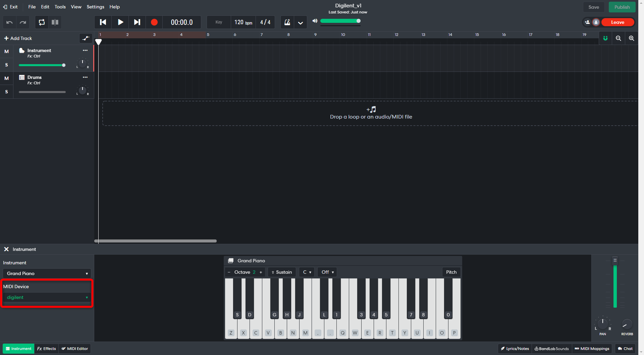Open the Instrument track options menu
This screenshot has height=355, width=644.
tap(85, 50)
